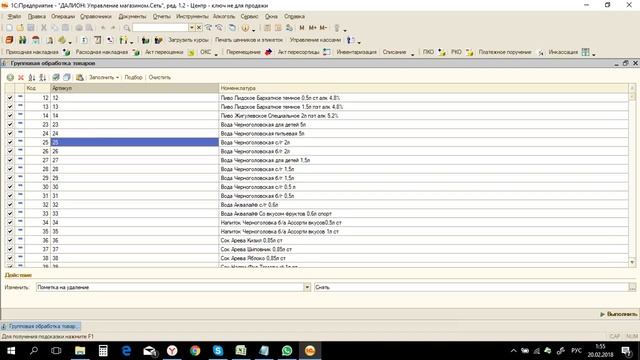This screenshot has width=640, height=360.
Task: Uncheck row 34 Напиток Черноголовка 0.5л
Action: (x=10, y=222)
